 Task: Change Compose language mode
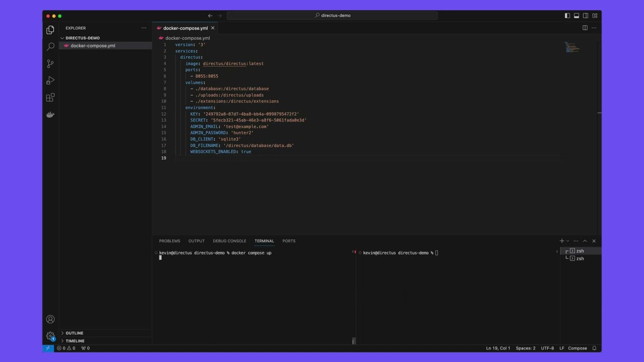pyautogui.click(x=578, y=348)
